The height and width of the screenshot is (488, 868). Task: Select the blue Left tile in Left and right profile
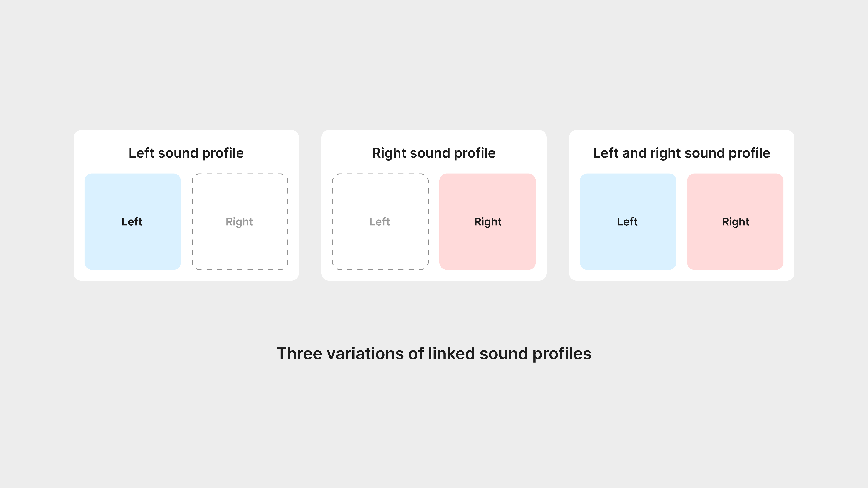[x=628, y=222]
